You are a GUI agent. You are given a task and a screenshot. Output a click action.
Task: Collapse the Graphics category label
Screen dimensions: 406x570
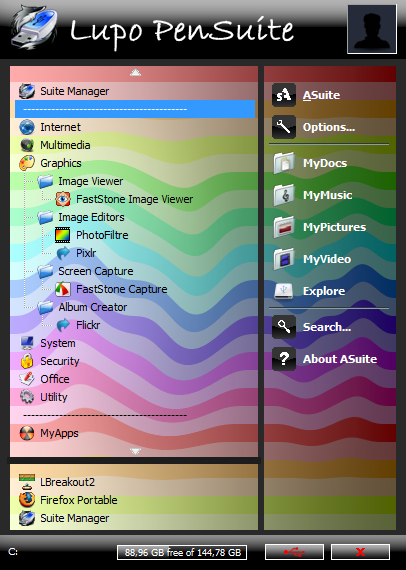point(61,163)
